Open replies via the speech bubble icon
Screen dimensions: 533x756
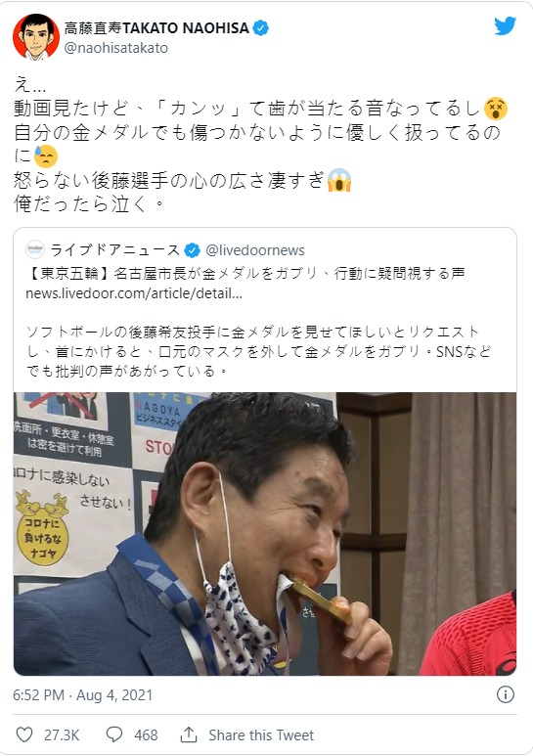tap(114, 734)
